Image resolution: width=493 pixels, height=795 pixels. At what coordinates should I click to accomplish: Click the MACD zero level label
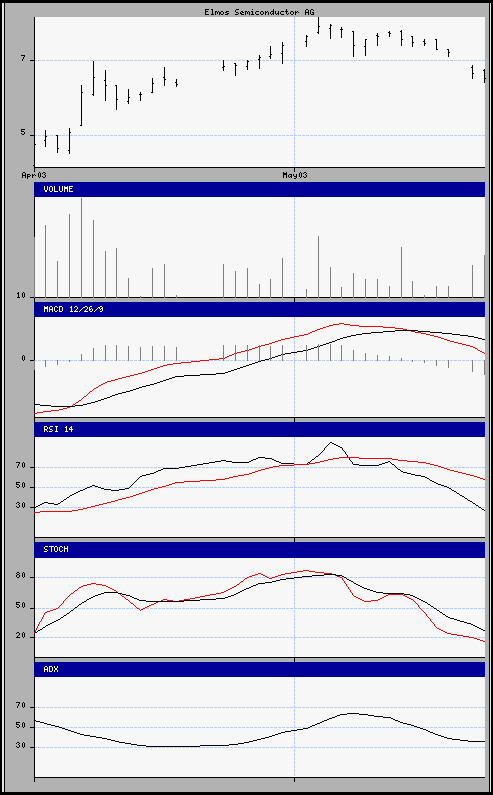[23, 359]
